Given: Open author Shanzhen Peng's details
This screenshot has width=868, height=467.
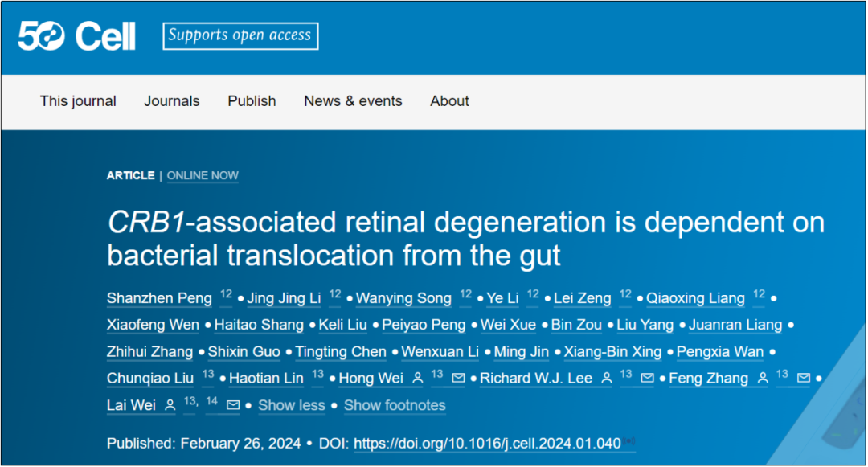Looking at the screenshot, I should click(159, 298).
